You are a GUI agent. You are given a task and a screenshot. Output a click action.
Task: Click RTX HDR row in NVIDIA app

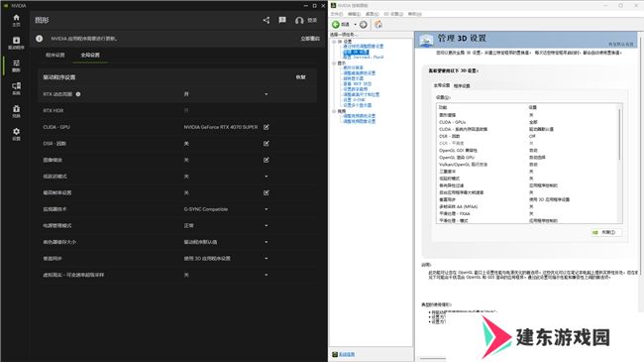point(177,111)
